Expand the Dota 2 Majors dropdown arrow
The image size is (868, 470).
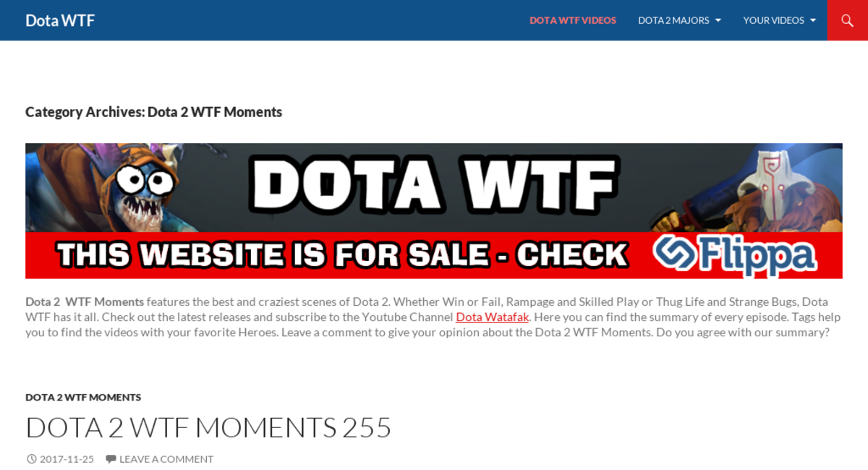[x=718, y=20]
